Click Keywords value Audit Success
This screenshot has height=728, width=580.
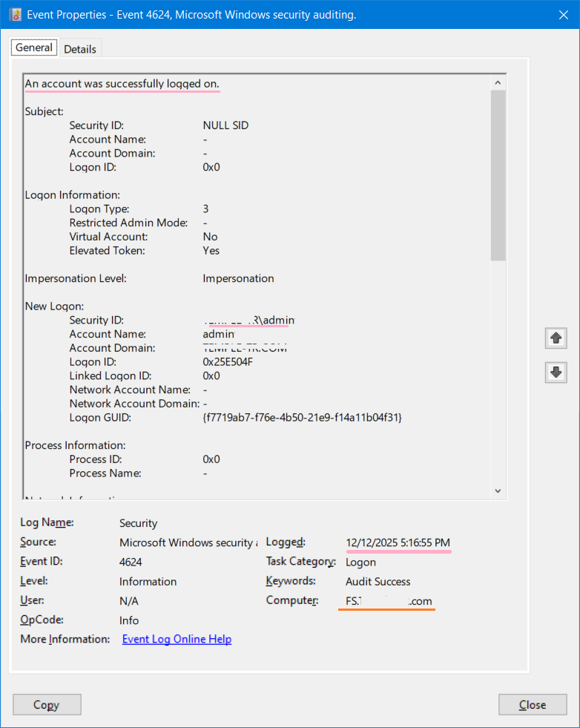[x=378, y=581]
